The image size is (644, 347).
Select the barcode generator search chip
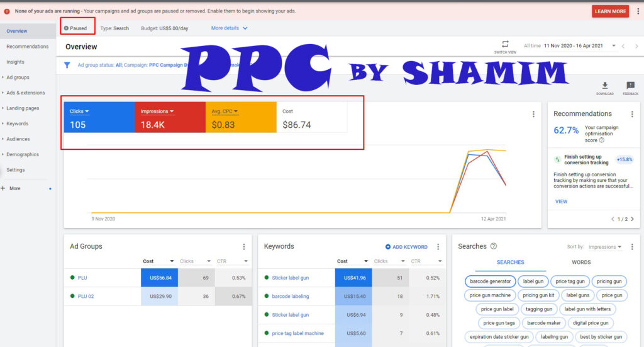491,282
